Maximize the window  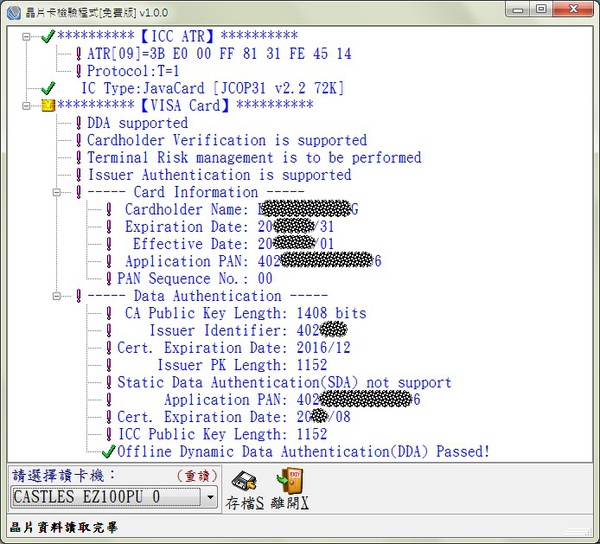[541, 9]
